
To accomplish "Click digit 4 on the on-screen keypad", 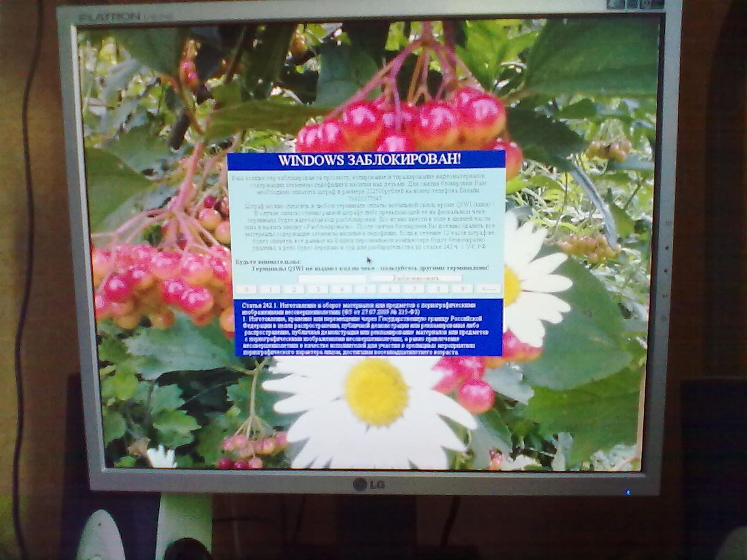I will 342,289.
